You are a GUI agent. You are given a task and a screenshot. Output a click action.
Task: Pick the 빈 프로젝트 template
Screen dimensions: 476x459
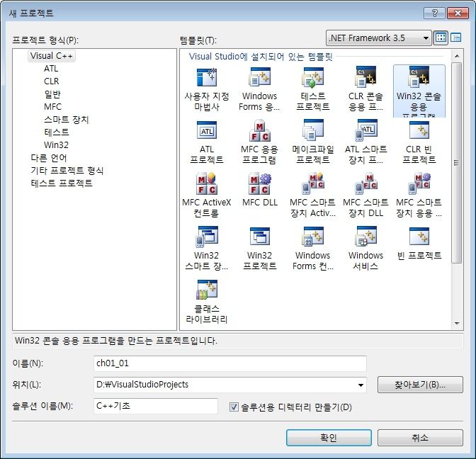419,244
